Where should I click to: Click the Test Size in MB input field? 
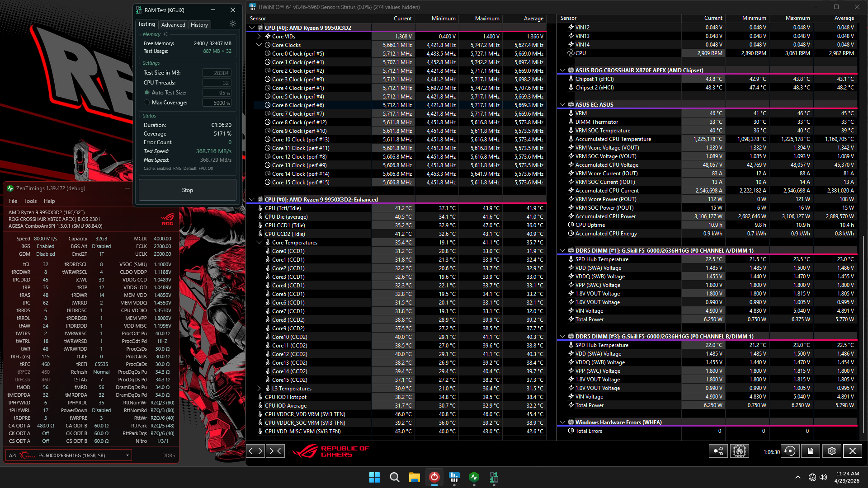(217, 73)
